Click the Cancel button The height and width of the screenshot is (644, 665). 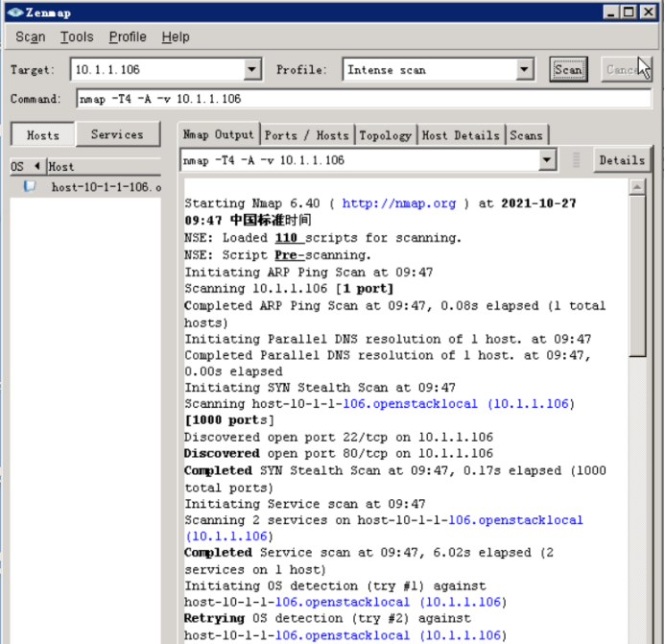[626, 69]
